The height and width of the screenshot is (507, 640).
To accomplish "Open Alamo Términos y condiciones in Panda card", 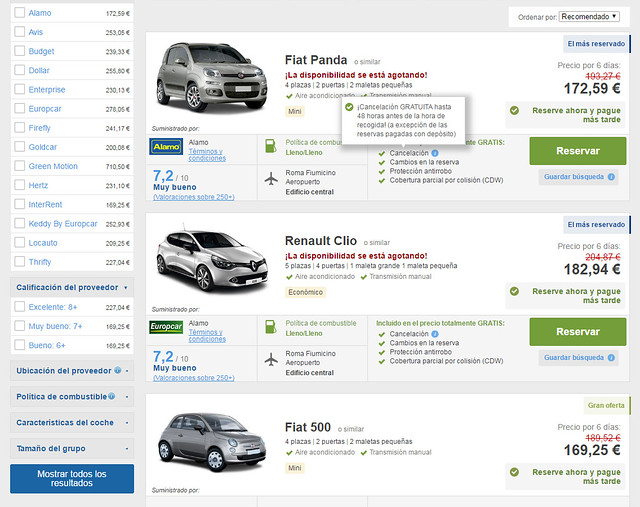I will click(207, 155).
